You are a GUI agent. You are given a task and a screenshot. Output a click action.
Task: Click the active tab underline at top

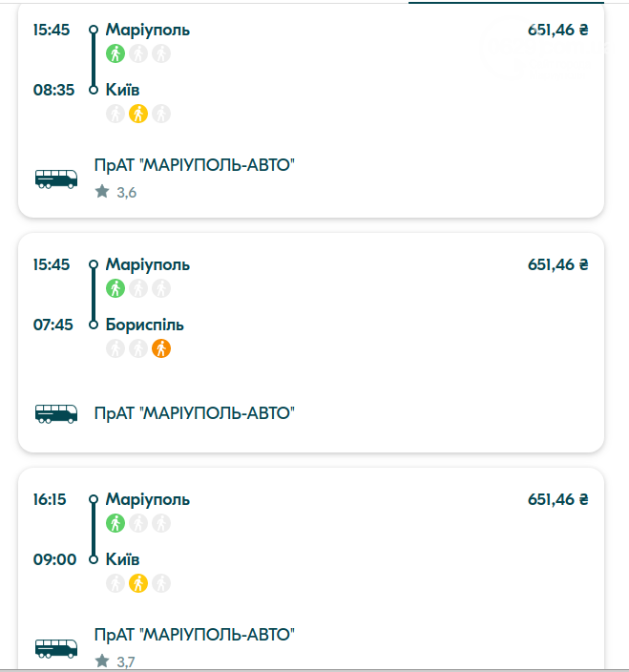tap(506, 2)
